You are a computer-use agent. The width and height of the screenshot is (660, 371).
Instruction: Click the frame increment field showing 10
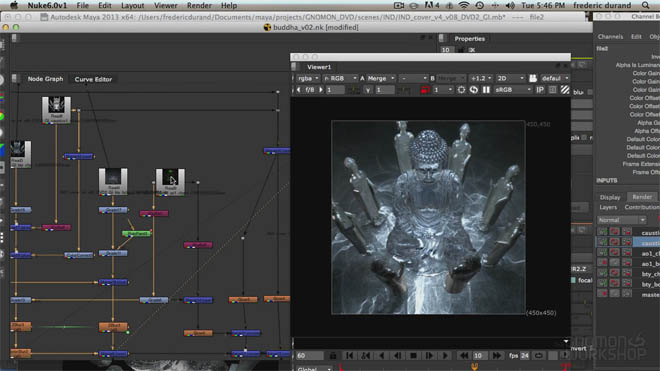click(479, 356)
